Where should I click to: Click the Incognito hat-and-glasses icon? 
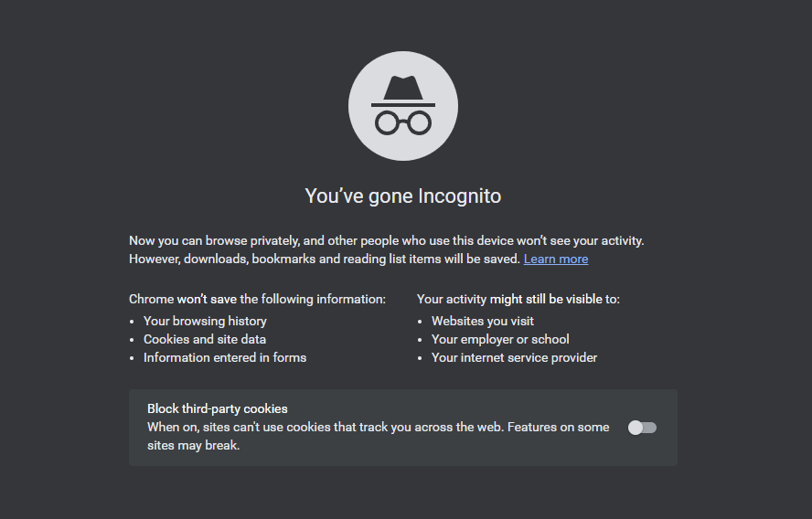[x=402, y=106]
